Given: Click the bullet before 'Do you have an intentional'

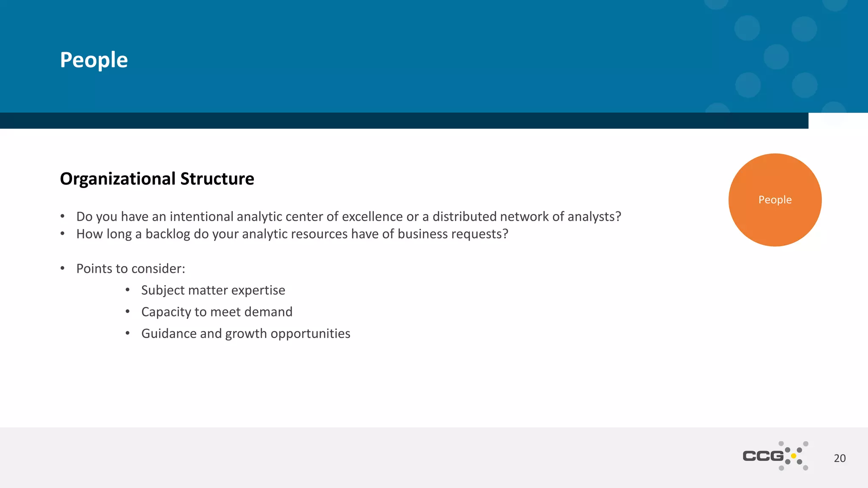Looking at the screenshot, I should pyautogui.click(x=63, y=216).
